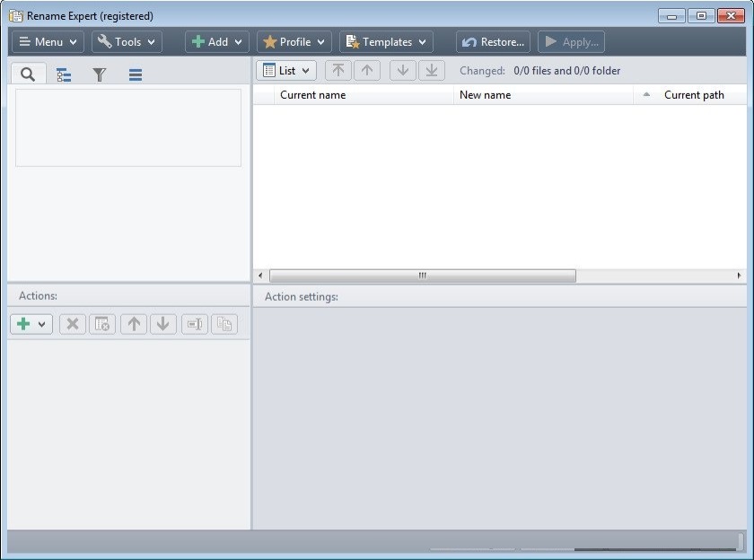Image resolution: width=754 pixels, height=560 pixels.
Task: Click the Rename Expert title bar app icon
Action: tap(16, 16)
